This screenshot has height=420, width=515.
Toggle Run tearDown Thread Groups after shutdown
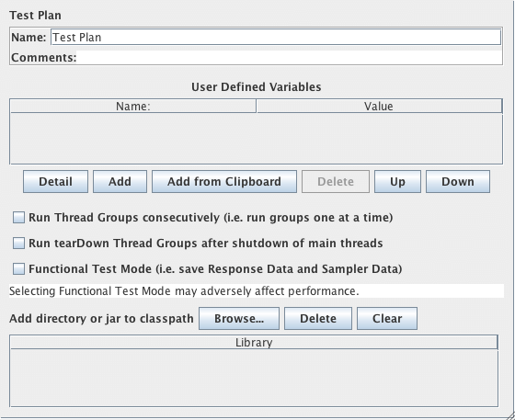(x=18, y=244)
